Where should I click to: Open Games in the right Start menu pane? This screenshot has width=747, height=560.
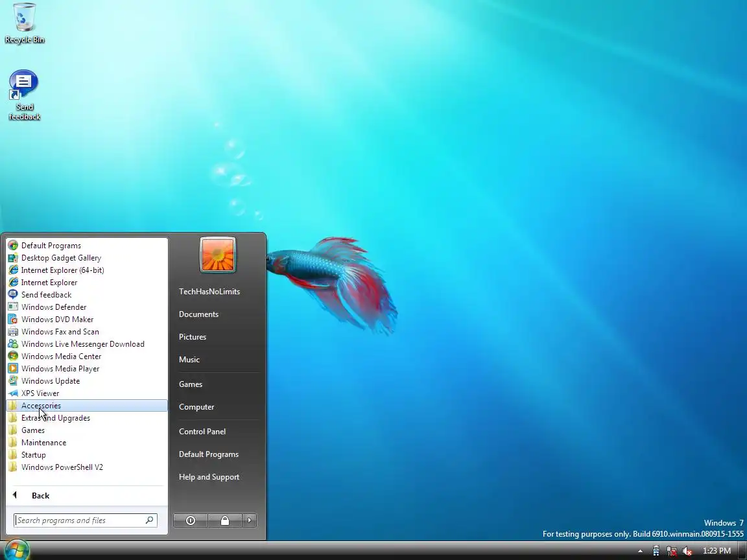tap(191, 384)
